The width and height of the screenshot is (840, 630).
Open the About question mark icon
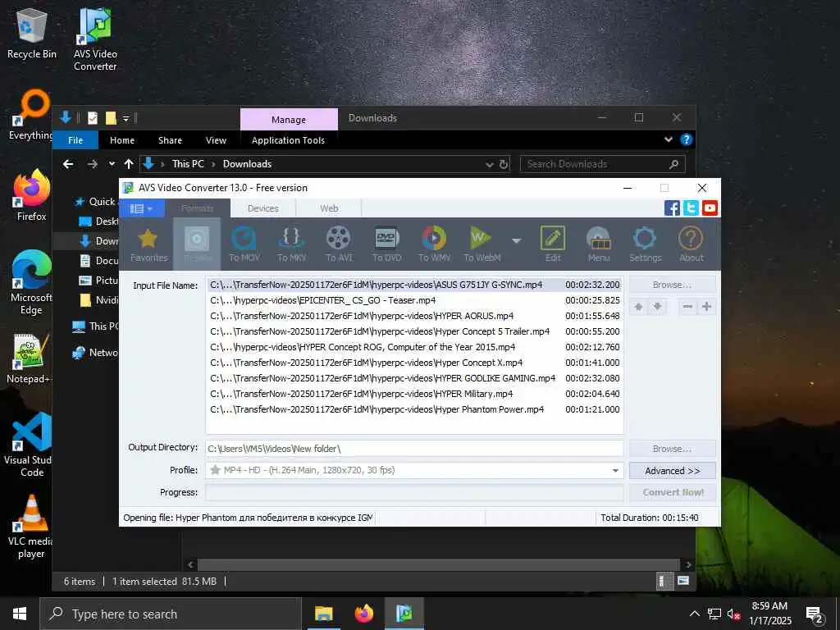click(x=691, y=244)
